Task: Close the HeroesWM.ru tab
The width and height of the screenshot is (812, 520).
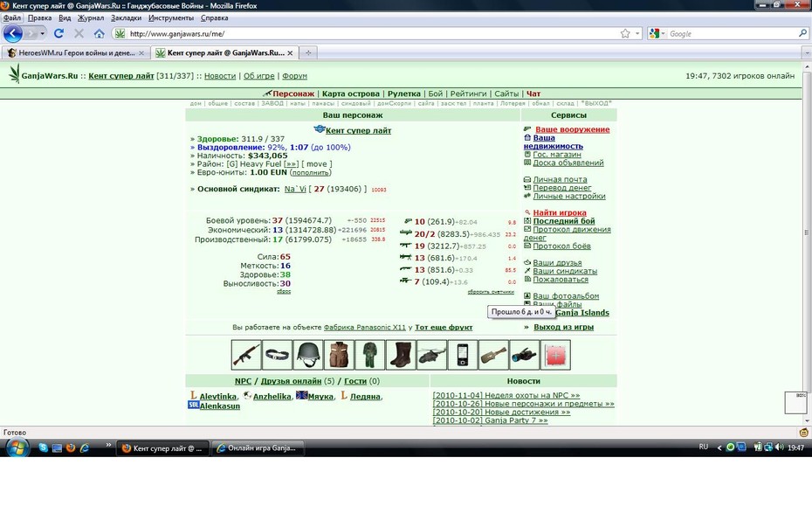Action: point(141,53)
